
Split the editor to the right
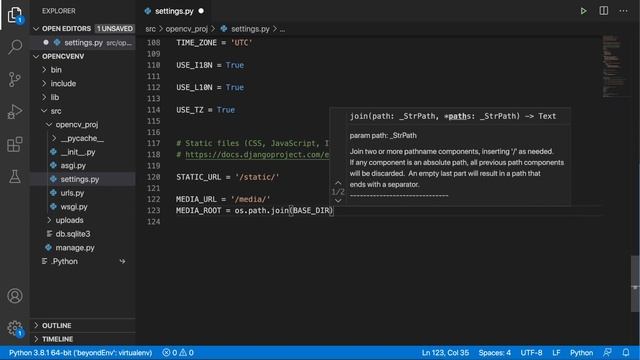[x=603, y=11]
